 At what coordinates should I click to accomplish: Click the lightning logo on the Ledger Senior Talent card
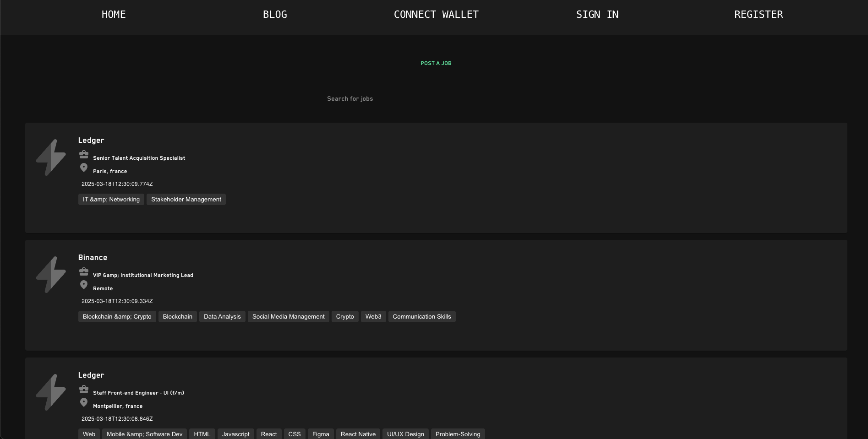(51, 157)
